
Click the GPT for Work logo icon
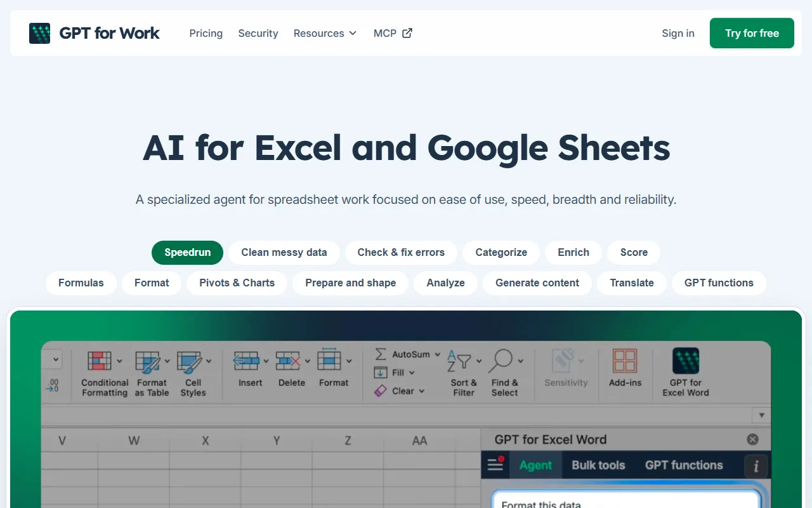40,33
